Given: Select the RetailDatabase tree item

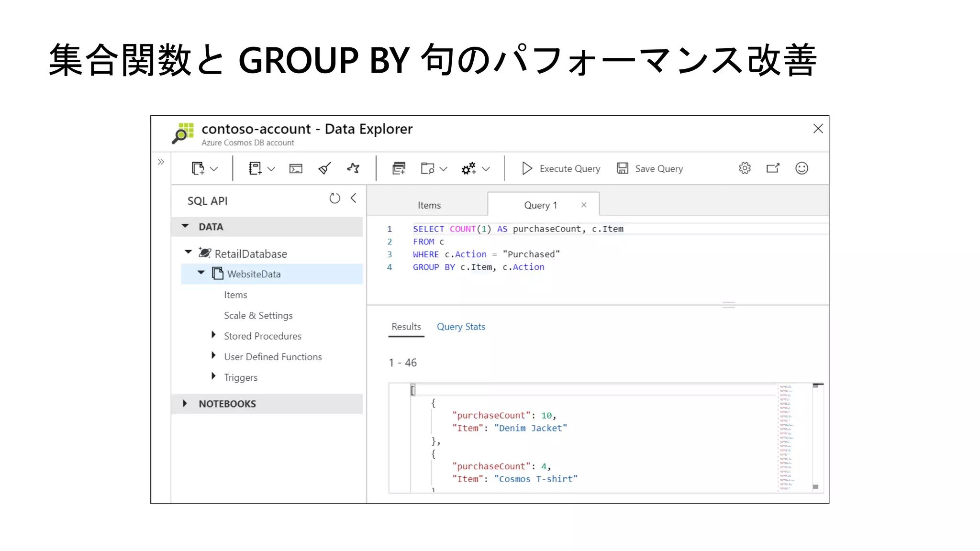Looking at the screenshot, I should pos(251,253).
